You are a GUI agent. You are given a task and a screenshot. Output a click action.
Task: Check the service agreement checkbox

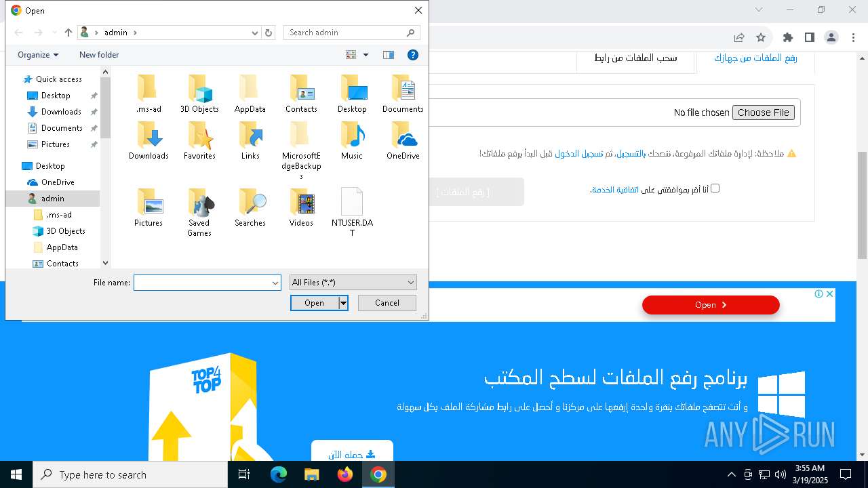(x=715, y=188)
